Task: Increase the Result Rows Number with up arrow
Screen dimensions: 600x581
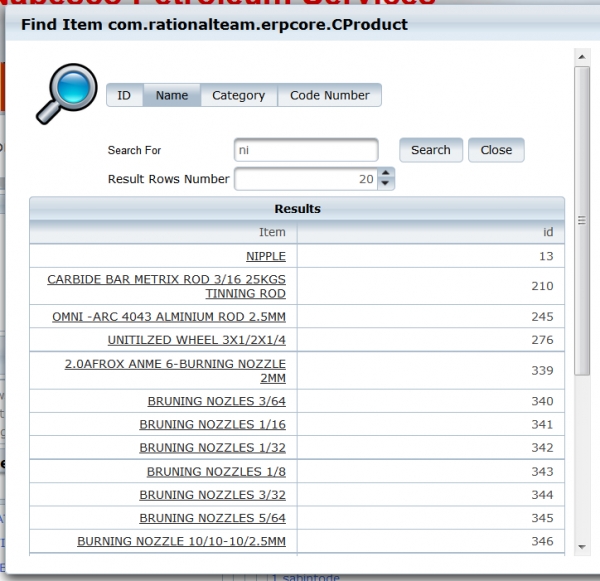Action: pyautogui.click(x=387, y=174)
